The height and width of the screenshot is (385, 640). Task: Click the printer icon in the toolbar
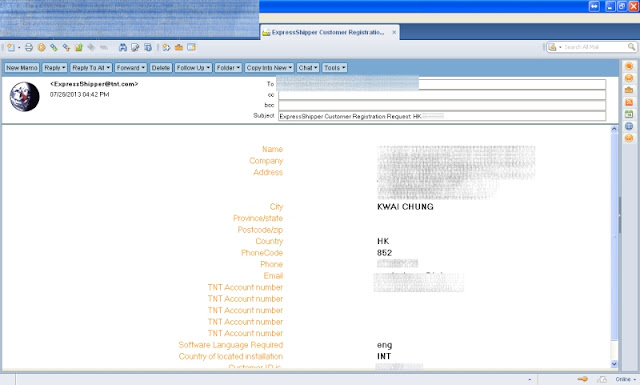(29, 47)
